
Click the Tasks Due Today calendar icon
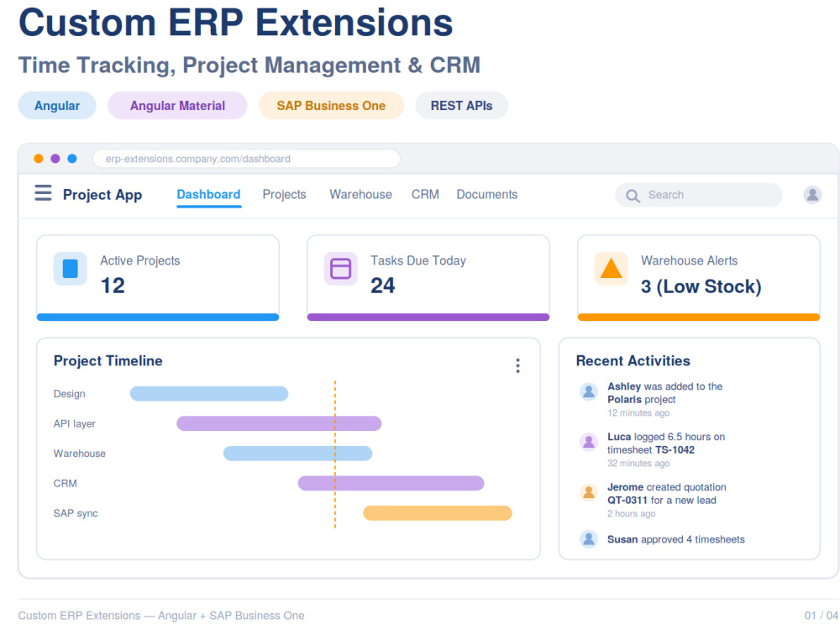(341, 269)
